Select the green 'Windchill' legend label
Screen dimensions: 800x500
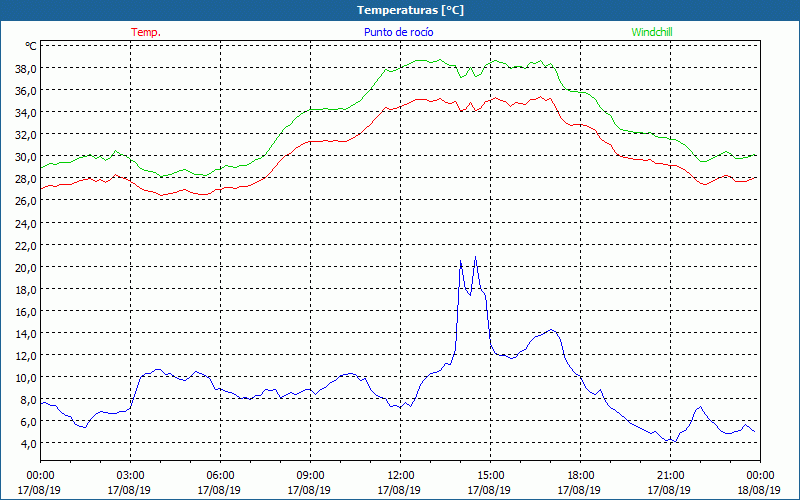(x=652, y=32)
